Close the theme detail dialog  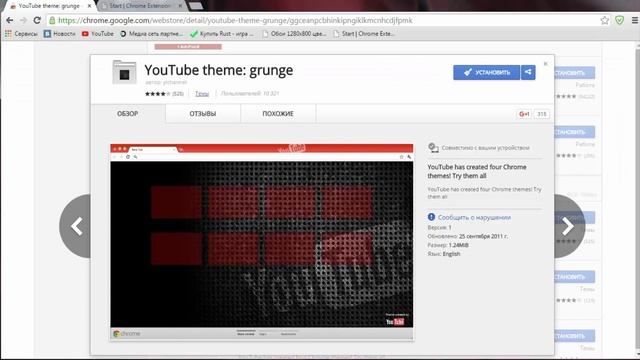[x=545, y=64]
